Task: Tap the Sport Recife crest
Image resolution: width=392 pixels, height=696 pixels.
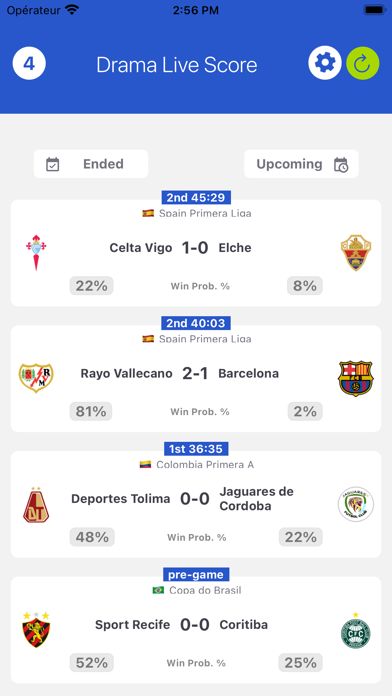Action: pyautogui.click(x=36, y=629)
